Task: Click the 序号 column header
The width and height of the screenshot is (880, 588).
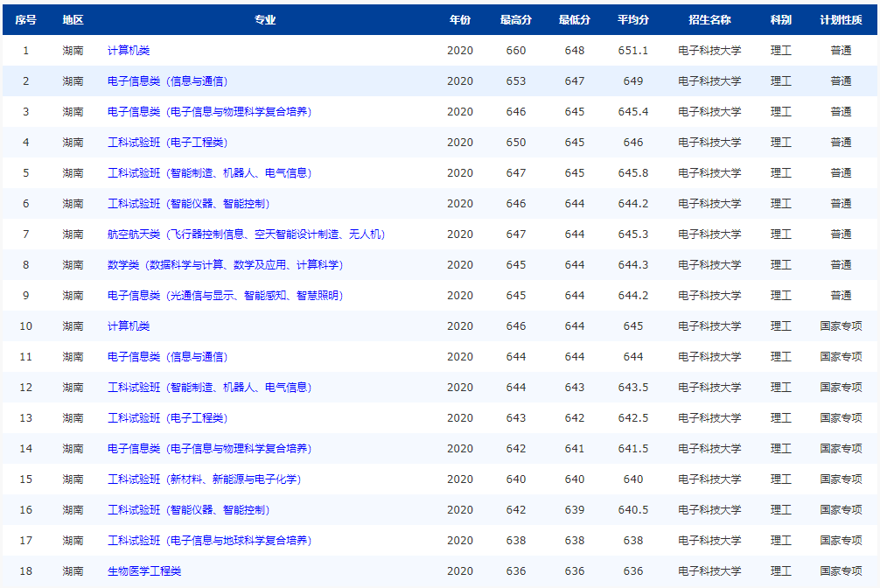Action: [25, 20]
